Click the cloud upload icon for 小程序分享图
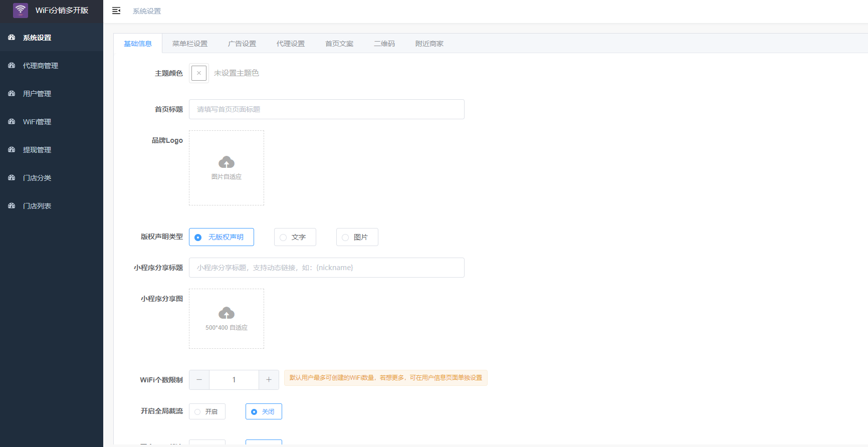The width and height of the screenshot is (868, 447). tap(227, 313)
